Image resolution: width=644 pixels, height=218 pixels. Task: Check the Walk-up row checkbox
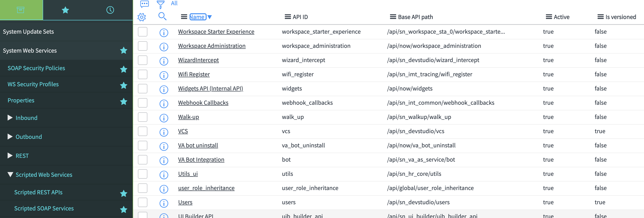coord(142,117)
